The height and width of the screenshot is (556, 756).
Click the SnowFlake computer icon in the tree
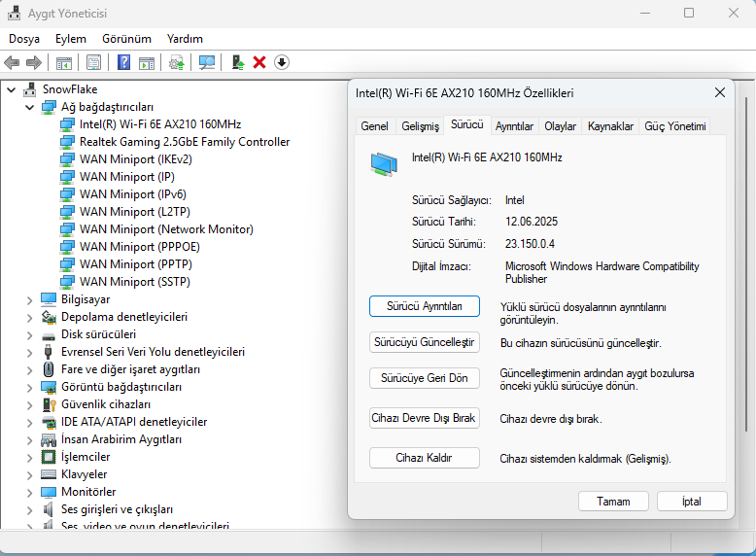[30, 89]
